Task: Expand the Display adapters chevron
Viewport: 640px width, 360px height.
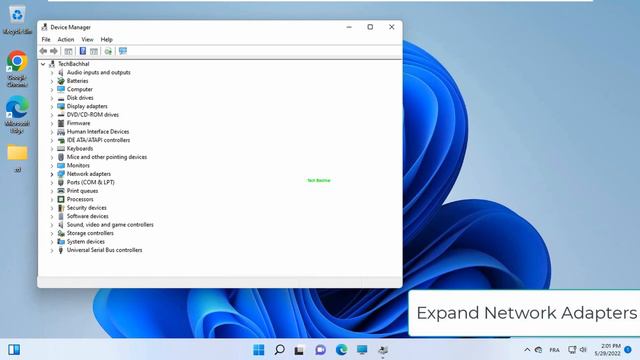Action: [52, 107]
